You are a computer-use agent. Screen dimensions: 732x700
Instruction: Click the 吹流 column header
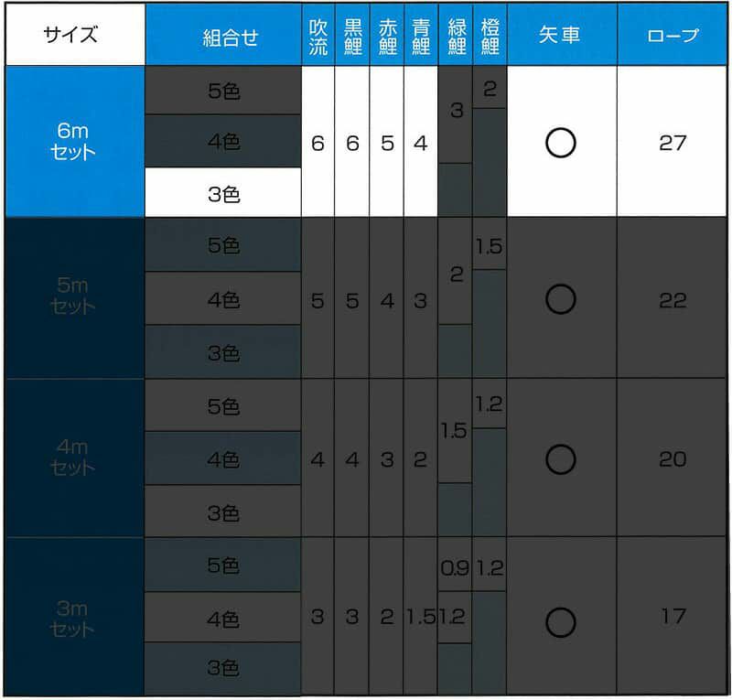[318, 37]
